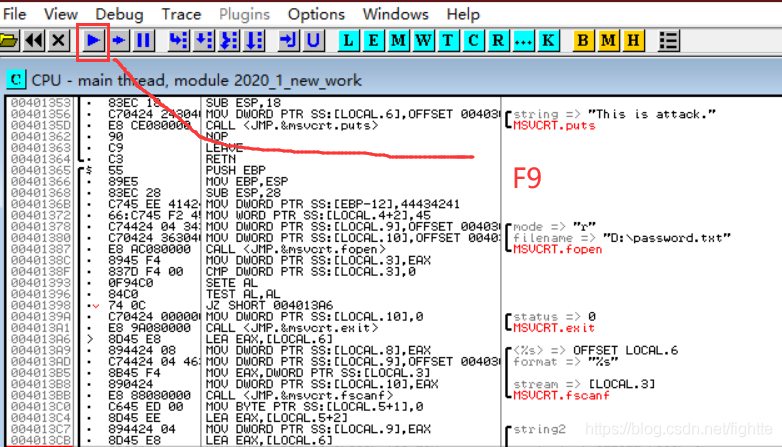The image size is (782, 447).
Task: Click the Open file folder icon
Action: tap(9, 40)
